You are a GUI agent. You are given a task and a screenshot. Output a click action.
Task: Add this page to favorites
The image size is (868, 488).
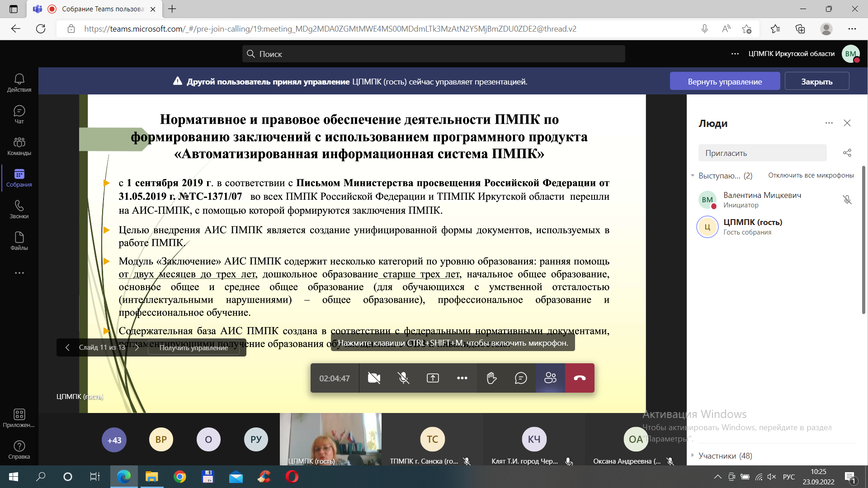746,29
